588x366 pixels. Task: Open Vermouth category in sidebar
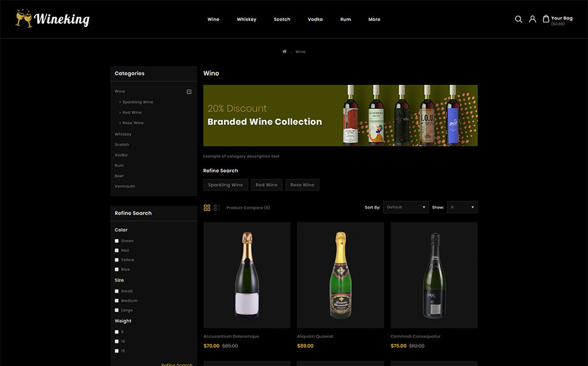pyautogui.click(x=125, y=187)
